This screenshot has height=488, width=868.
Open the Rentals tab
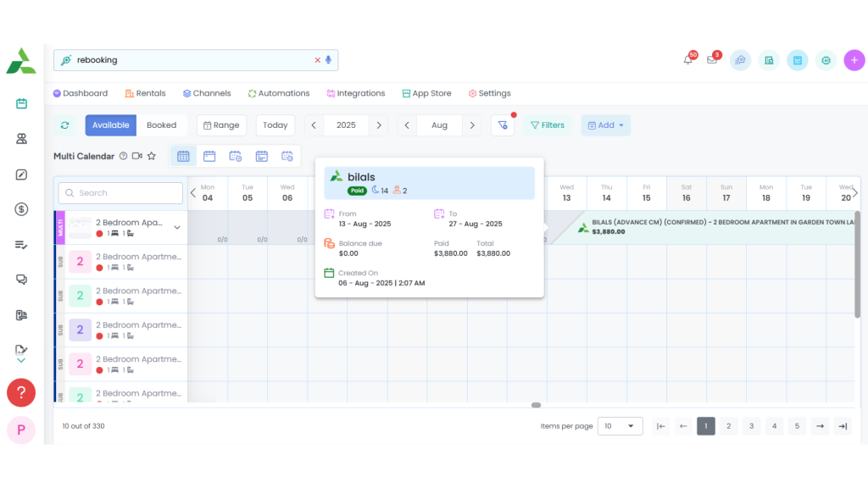[146, 93]
